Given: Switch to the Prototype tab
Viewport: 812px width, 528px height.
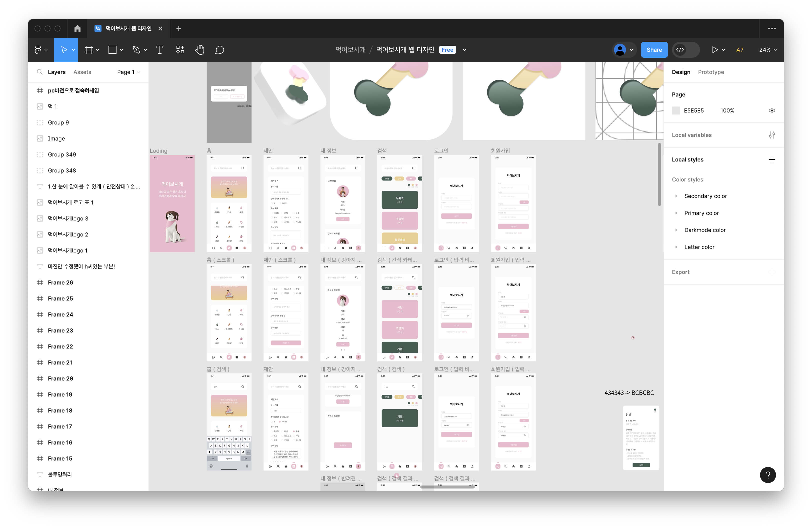Looking at the screenshot, I should [x=711, y=72].
